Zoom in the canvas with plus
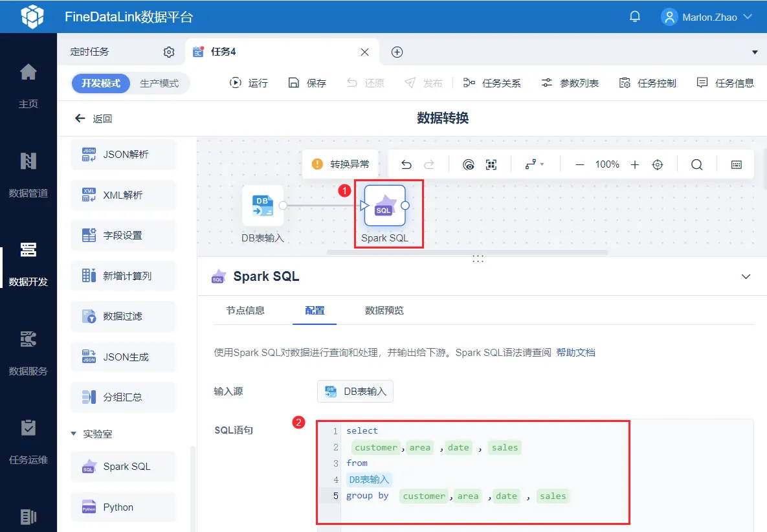767x532 pixels. point(635,164)
